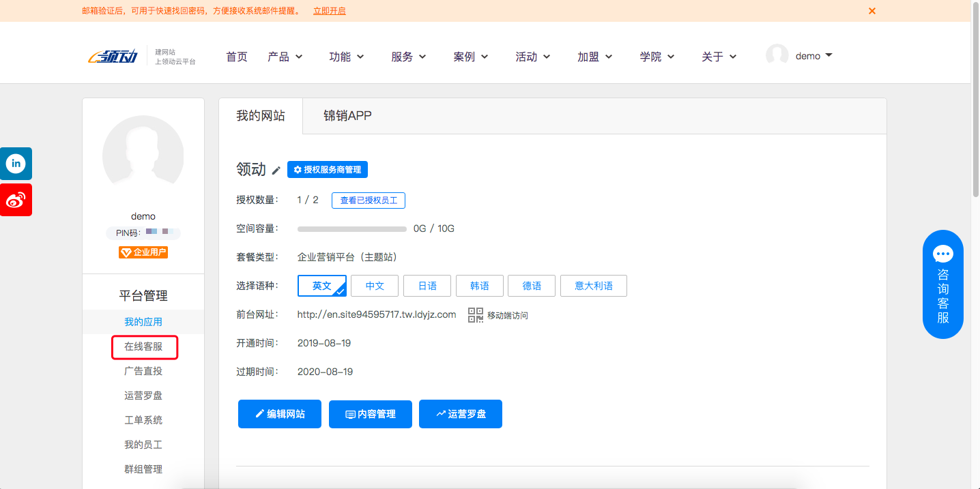This screenshot has height=489, width=980.
Task: Select 首页 in the top navigation
Action: (x=237, y=57)
